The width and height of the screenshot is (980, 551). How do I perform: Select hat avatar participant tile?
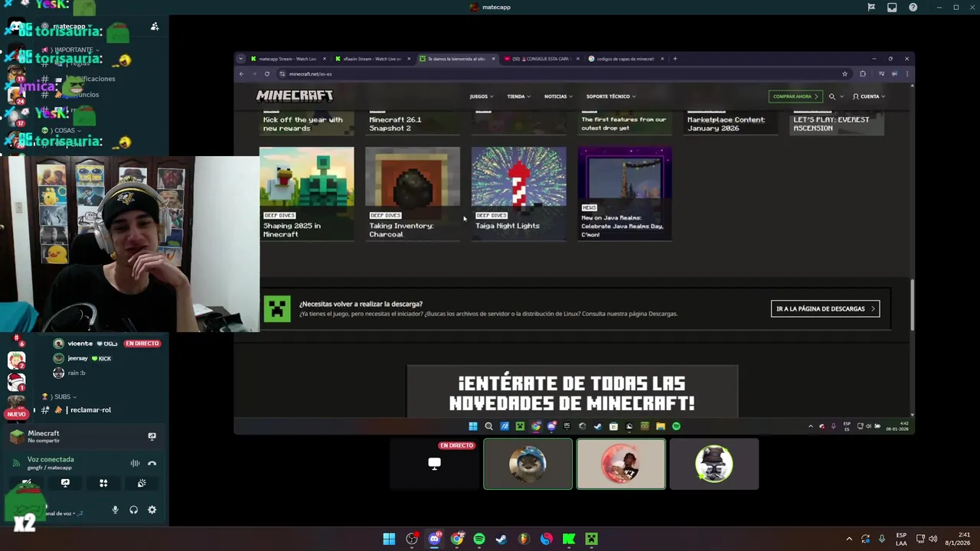(714, 464)
